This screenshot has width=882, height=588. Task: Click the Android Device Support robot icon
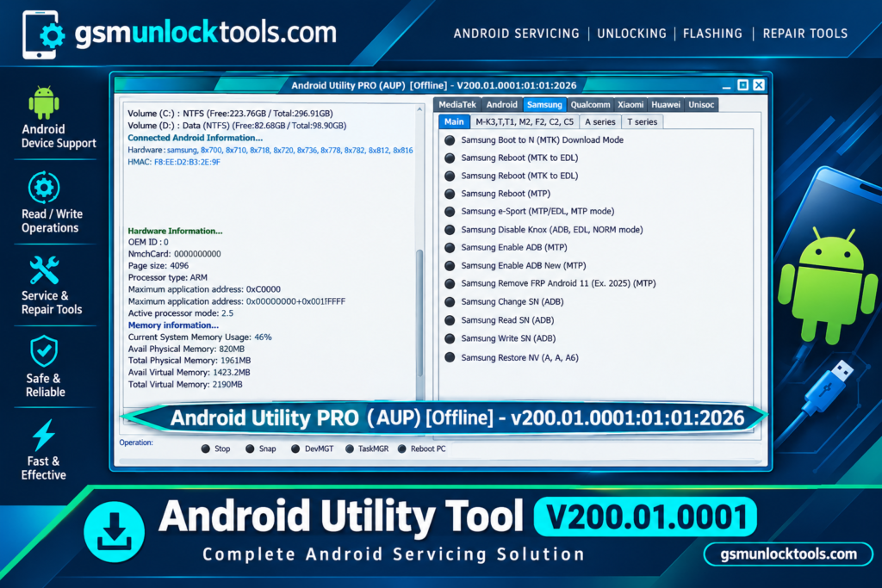[x=43, y=102]
